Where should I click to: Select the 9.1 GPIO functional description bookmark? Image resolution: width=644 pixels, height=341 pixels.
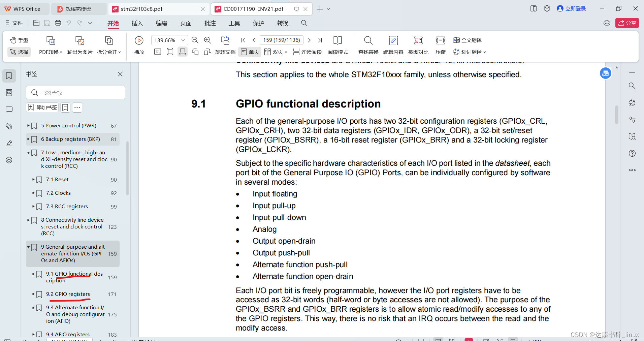pos(74,277)
